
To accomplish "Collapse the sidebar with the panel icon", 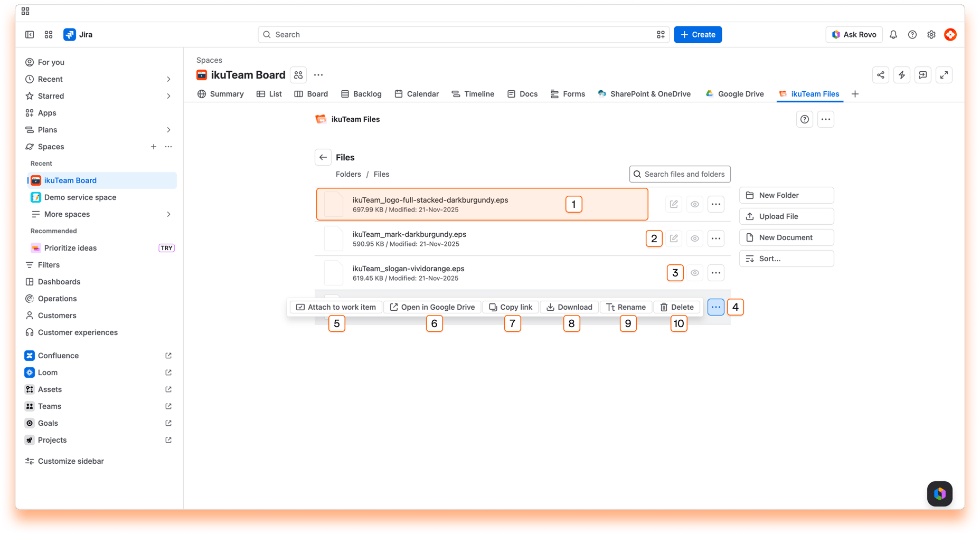I will [30, 34].
